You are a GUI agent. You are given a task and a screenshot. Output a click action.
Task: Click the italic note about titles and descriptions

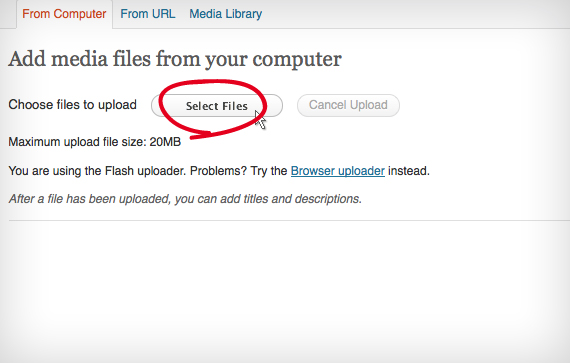(x=185, y=199)
